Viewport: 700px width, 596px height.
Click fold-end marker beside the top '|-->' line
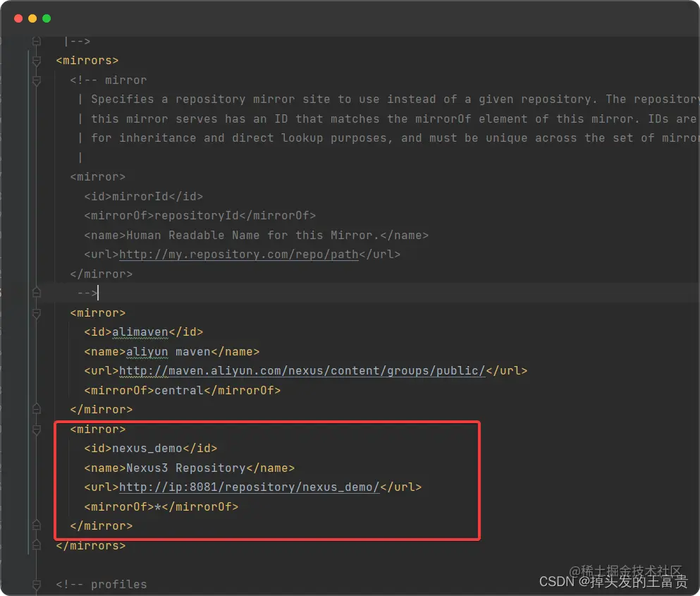coord(37,41)
